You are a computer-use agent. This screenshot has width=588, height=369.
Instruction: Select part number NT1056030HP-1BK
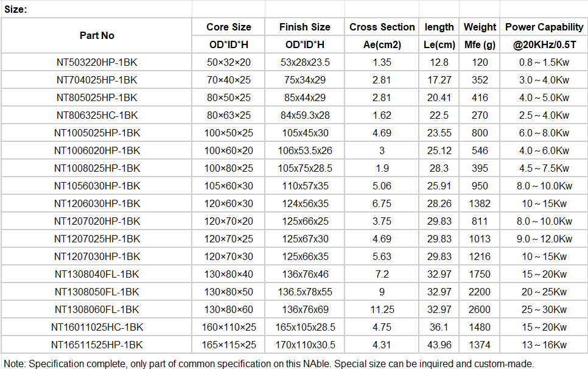(97, 186)
